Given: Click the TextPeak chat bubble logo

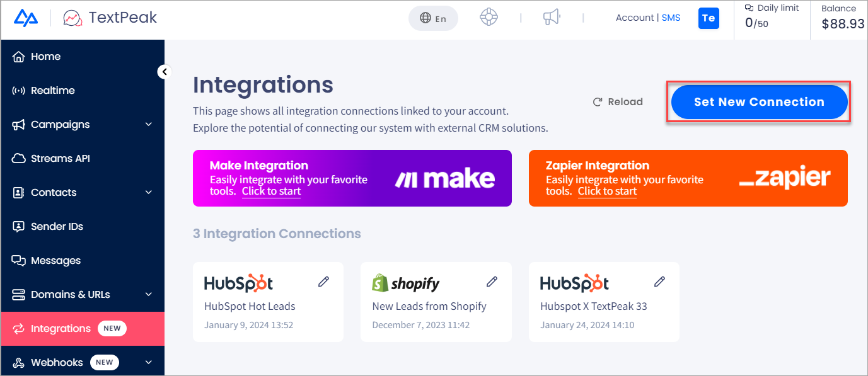Looking at the screenshot, I should pos(72,18).
